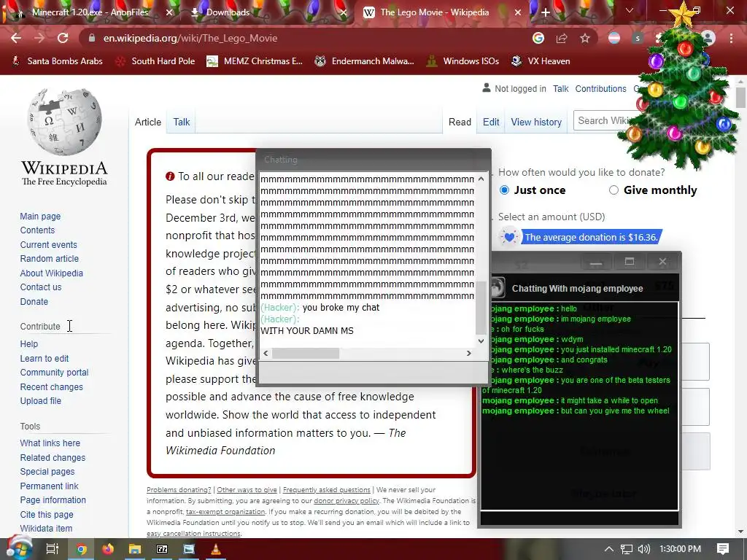Open Chrome three-dot menu
Screen dimensions: 747x560
(731, 38)
